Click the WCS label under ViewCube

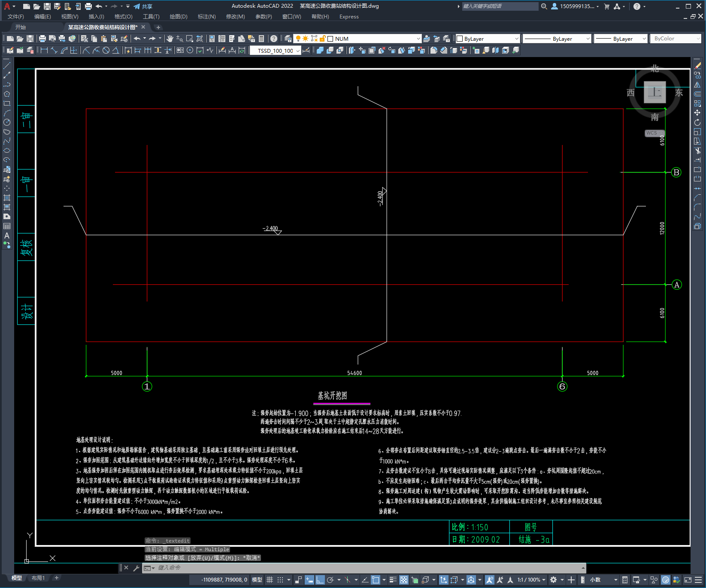tap(651, 133)
